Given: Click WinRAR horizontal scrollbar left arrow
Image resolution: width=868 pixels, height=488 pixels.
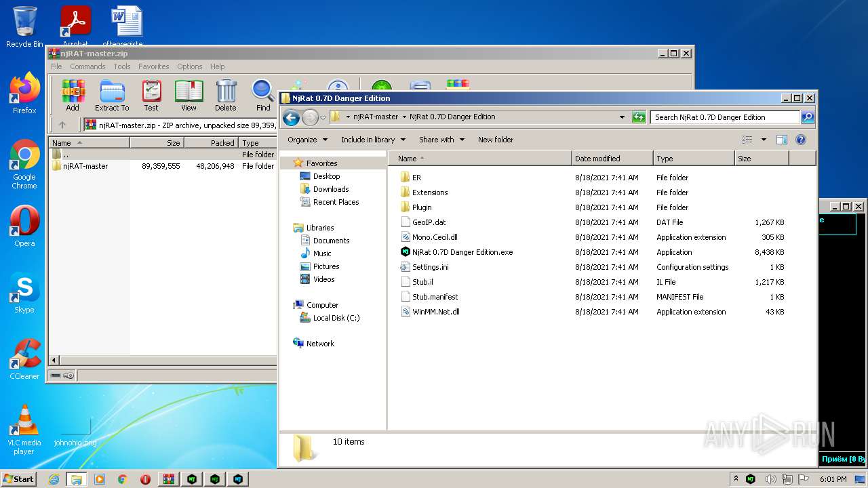Looking at the screenshot, I should 54,360.
